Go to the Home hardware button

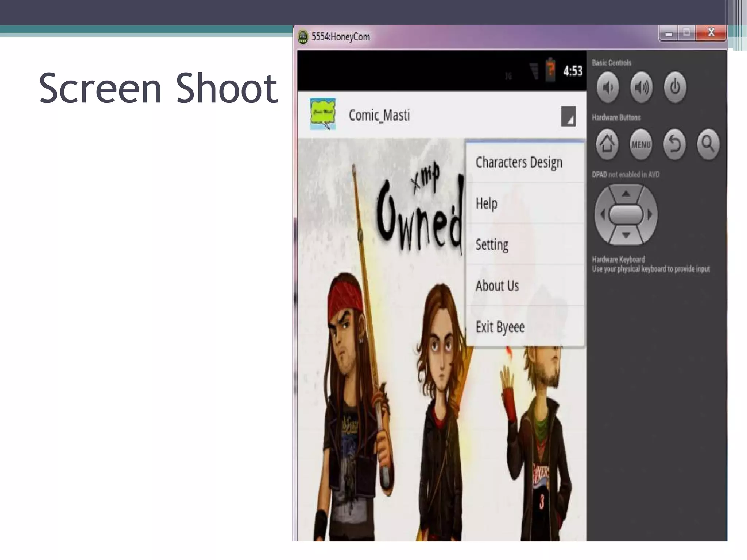pos(607,144)
